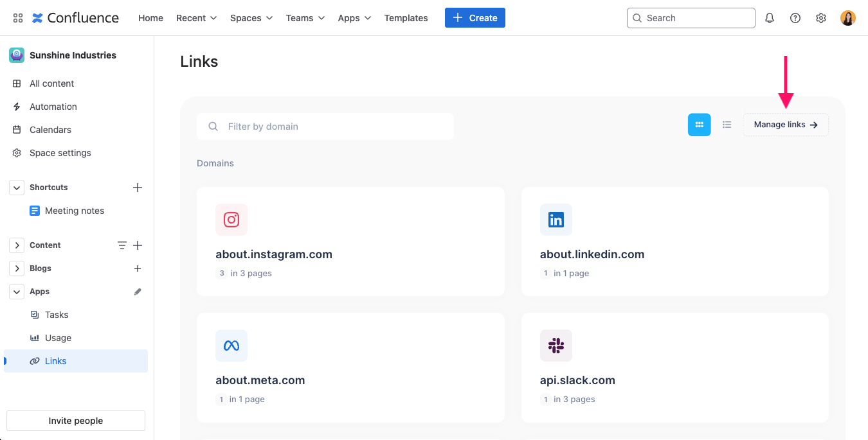This screenshot has width=868, height=440.
Task: Click the Invite people button
Action: [x=75, y=420]
